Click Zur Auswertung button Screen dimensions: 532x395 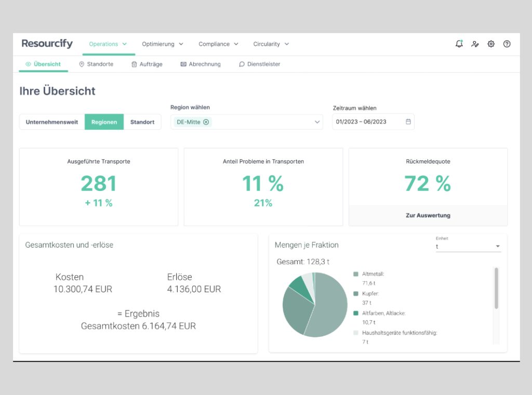(428, 215)
